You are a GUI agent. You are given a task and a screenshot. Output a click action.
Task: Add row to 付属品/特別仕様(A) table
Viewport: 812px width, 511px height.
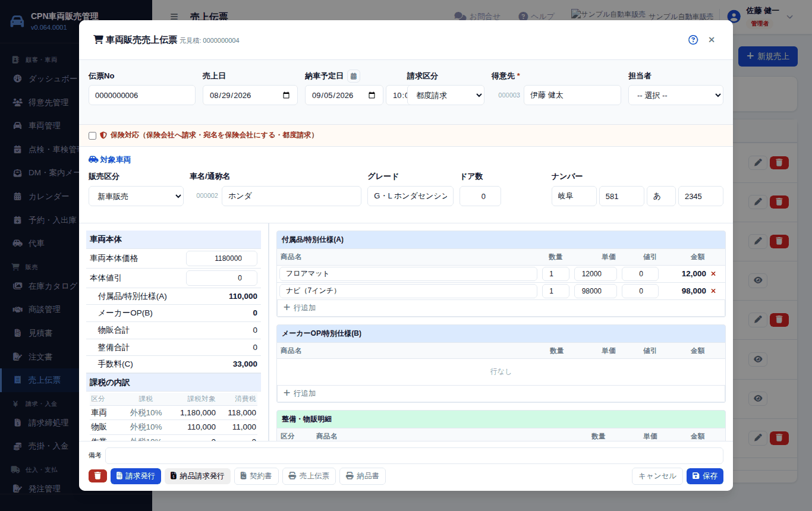point(300,308)
